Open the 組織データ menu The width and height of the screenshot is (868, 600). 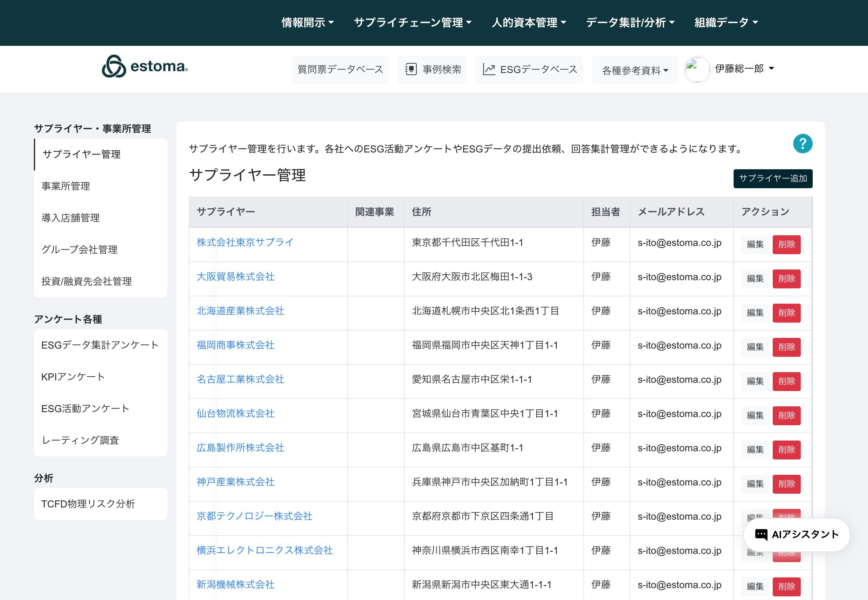pyautogui.click(x=726, y=23)
